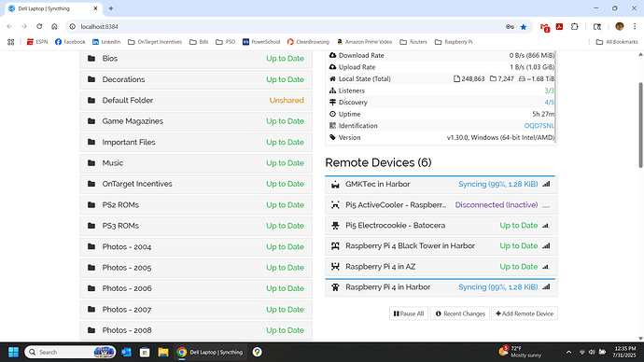
Task: Expand the PS2 ROMs folder row
Action: tap(196, 205)
